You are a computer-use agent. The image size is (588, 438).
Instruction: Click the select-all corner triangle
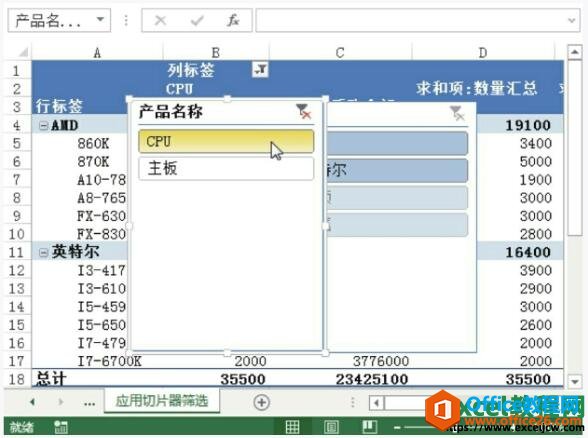[x=22, y=52]
